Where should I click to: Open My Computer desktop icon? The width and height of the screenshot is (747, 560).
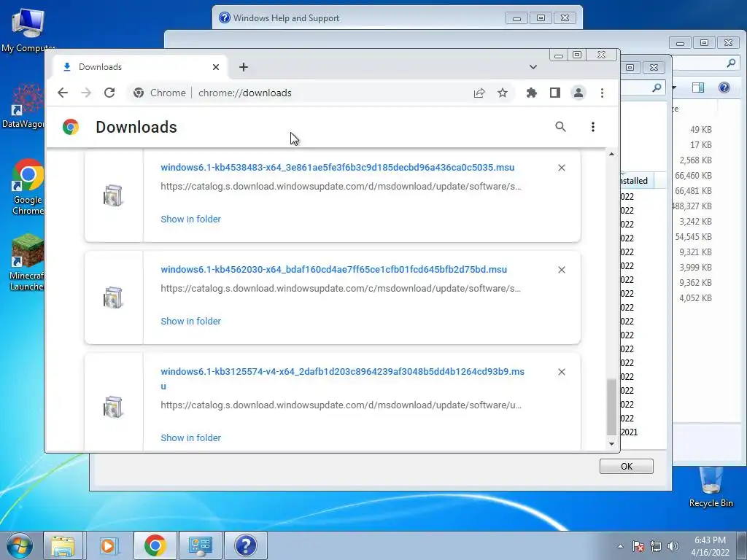pyautogui.click(x=28, y=30)
